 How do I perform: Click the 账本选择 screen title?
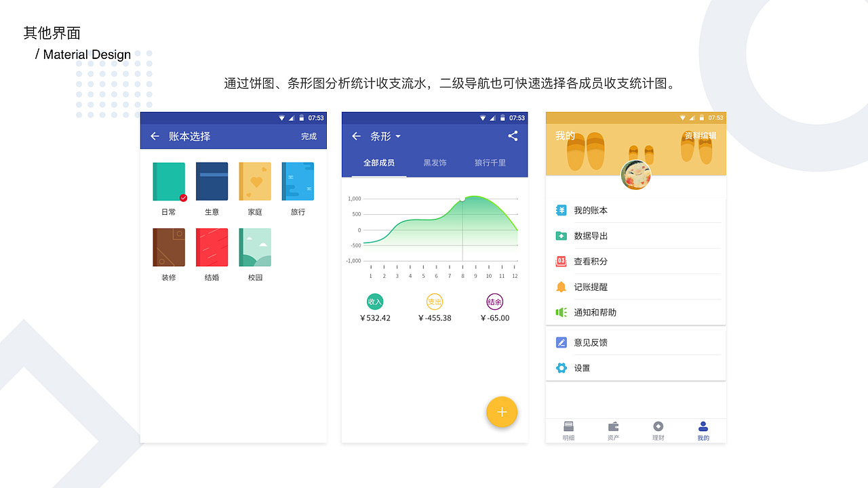[x=190, y=136]
